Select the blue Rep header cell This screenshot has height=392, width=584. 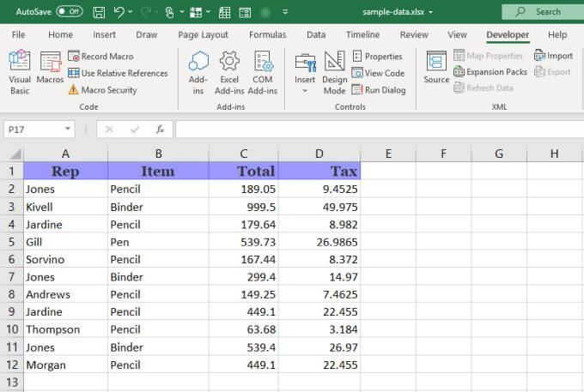[x=65, y=171]
